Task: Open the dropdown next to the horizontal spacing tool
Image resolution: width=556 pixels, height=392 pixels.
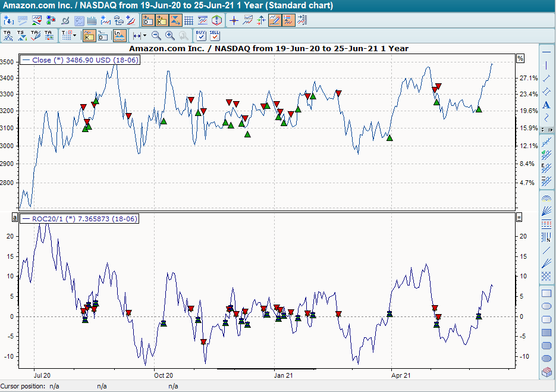Action: click(144, 36)
